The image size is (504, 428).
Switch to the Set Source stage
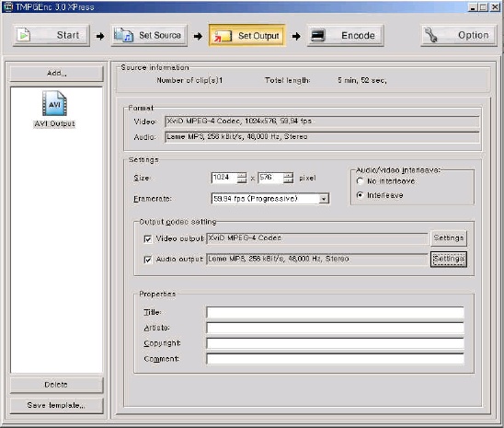150,35
